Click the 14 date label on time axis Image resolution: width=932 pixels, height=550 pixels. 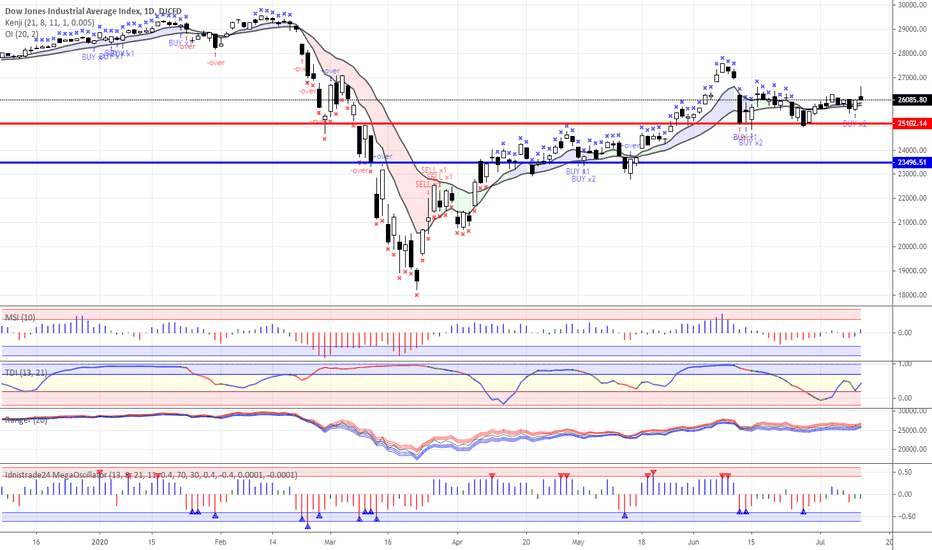tap(273, 542)
